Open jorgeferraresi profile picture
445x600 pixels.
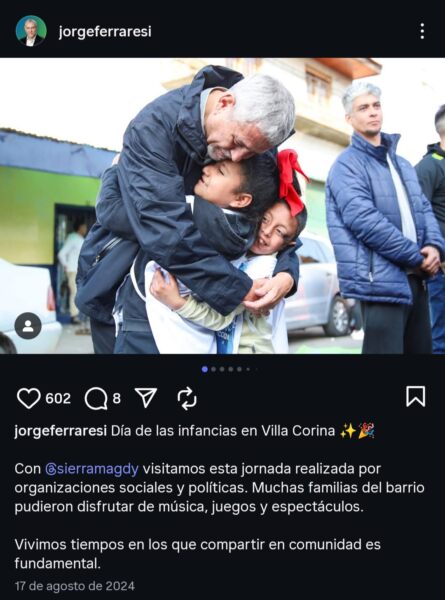pos(31,31)
